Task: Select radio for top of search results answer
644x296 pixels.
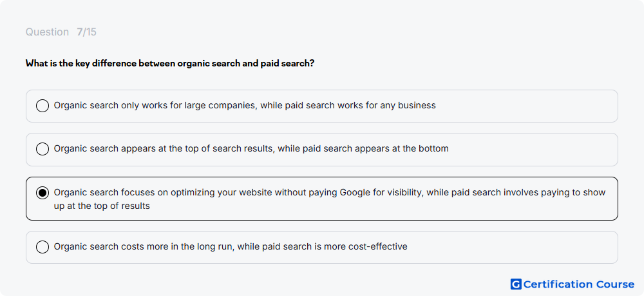Action: click(x=43, y=149)
